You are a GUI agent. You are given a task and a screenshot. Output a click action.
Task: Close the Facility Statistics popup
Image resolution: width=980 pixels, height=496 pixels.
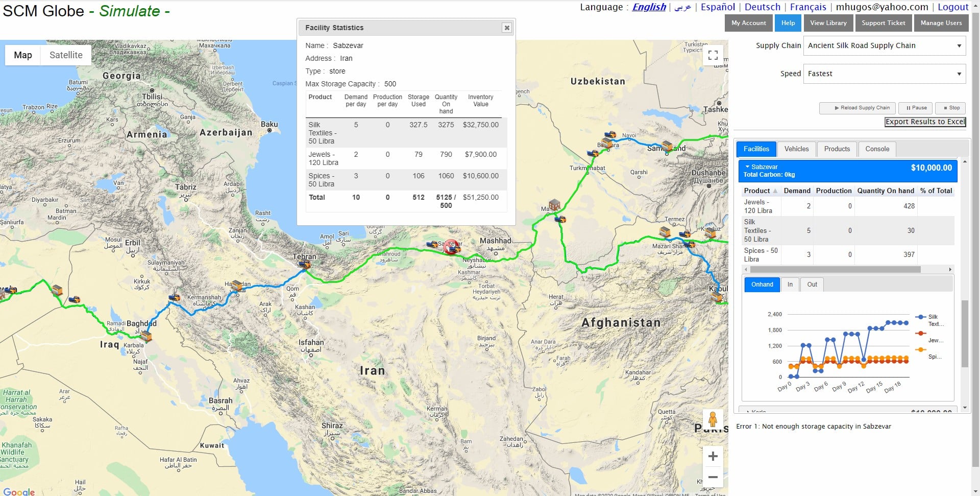coord(506,28)
